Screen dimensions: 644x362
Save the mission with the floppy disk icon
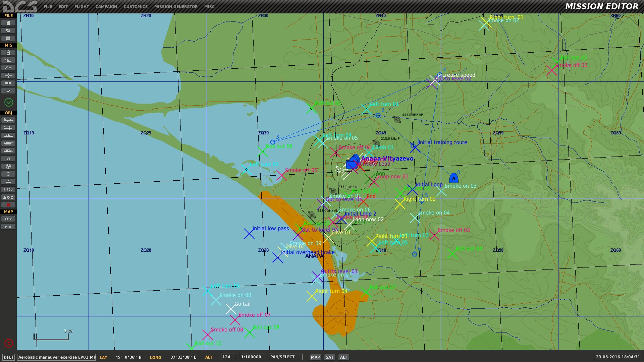click(x=8, y=38)
